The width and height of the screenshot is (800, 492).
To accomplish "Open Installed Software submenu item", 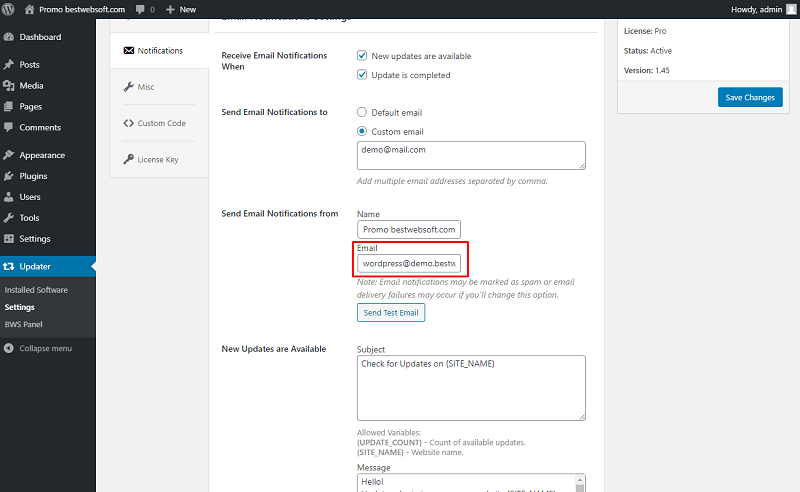I will [36, 289].
